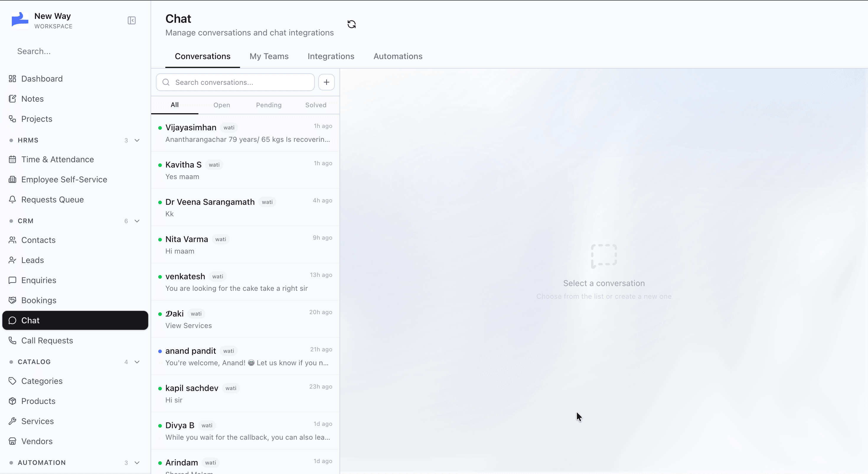The height and width of the screenshot is (474, 868).
Task: Collapse the CRM section chevron
Action: [x=137, y=221]
